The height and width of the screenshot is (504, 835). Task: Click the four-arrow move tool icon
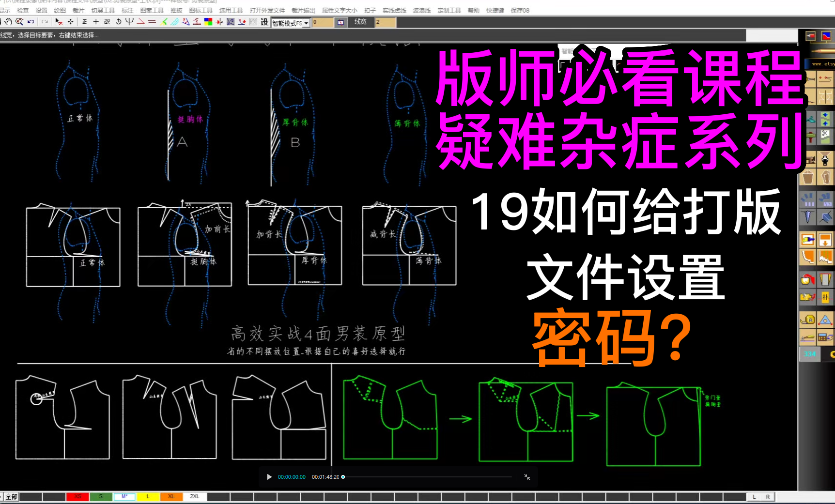tap(71, 22)
